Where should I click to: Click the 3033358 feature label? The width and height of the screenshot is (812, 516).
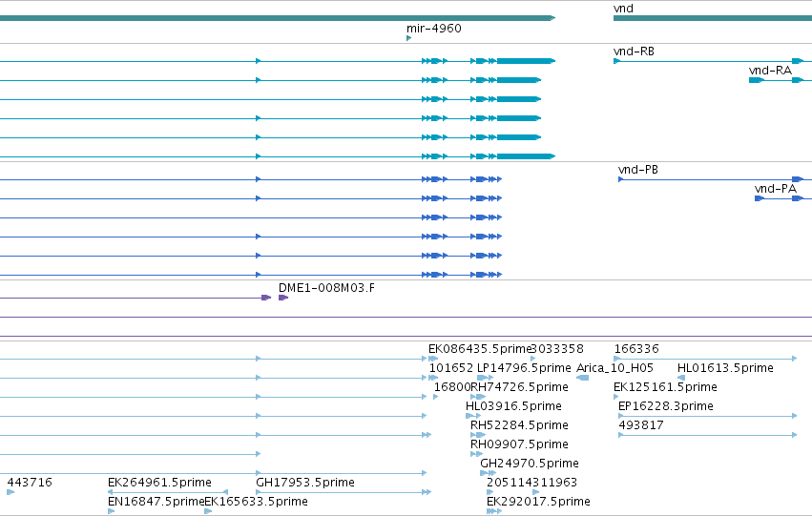558,349
